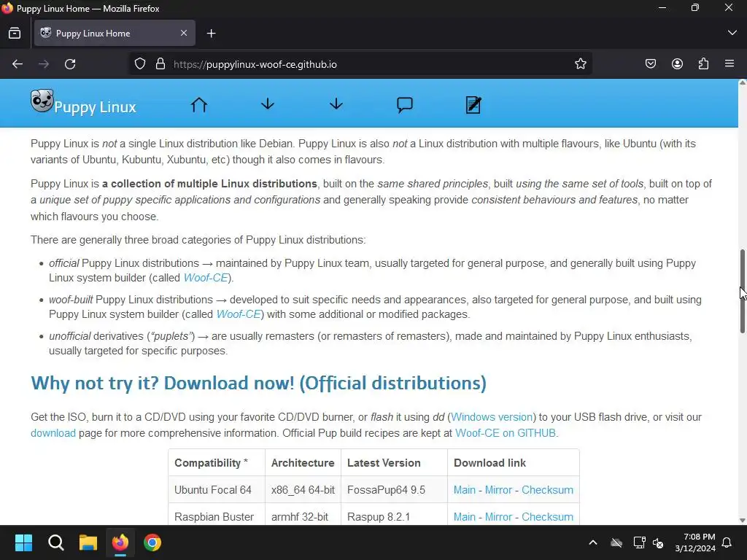Open the Windows Start menu

pos(23,542)
